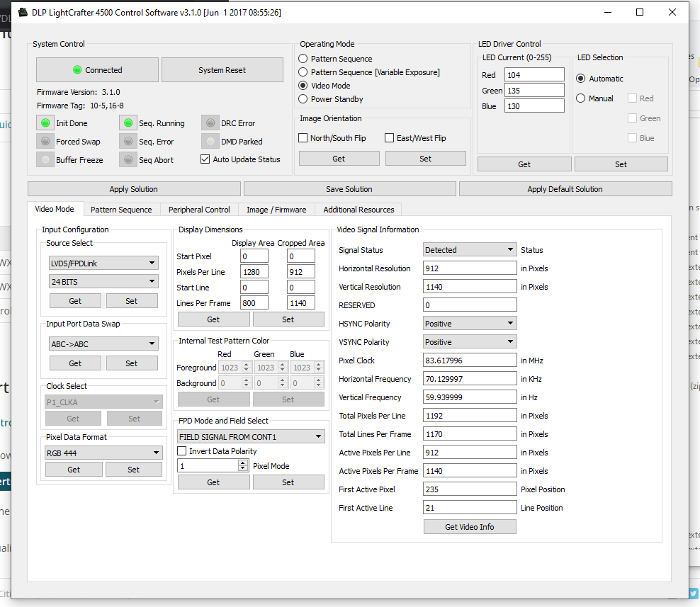The height and width of the screenshot is (607, 700).
Task: Click Get under FPD Mode and Field Select
Action: pyautogui.click(x=213, y=482)
